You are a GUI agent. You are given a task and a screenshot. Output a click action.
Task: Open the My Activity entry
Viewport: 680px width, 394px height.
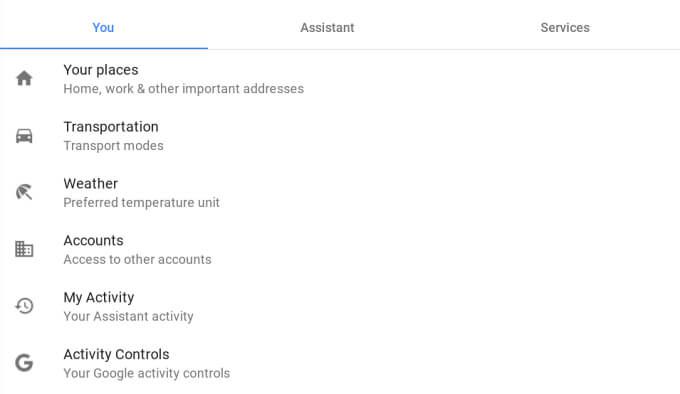(x=340, y=306)
